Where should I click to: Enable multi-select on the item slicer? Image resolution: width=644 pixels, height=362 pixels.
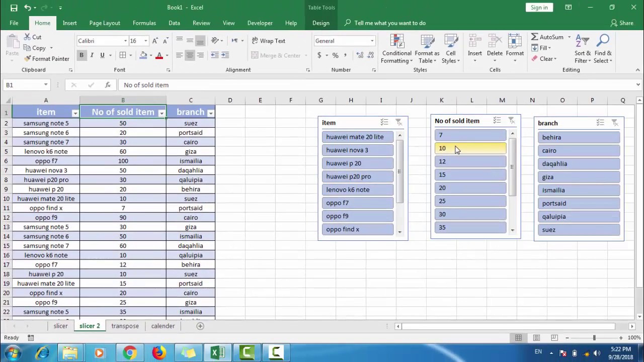(384, 122)
